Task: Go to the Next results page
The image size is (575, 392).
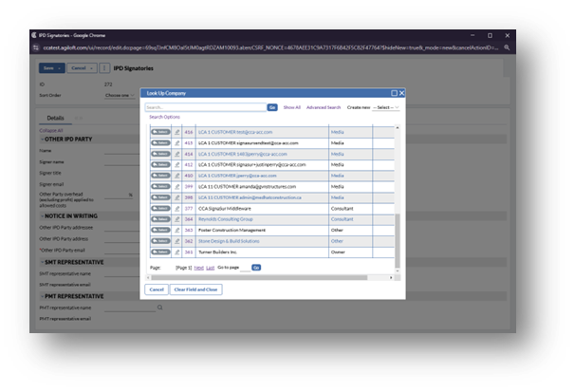Action: 197,269
